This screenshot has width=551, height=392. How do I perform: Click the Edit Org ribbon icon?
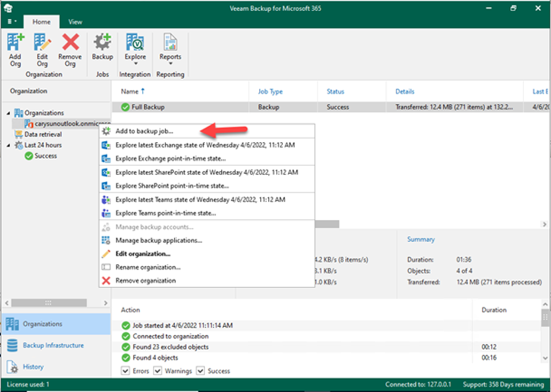(x=42, y=43)
